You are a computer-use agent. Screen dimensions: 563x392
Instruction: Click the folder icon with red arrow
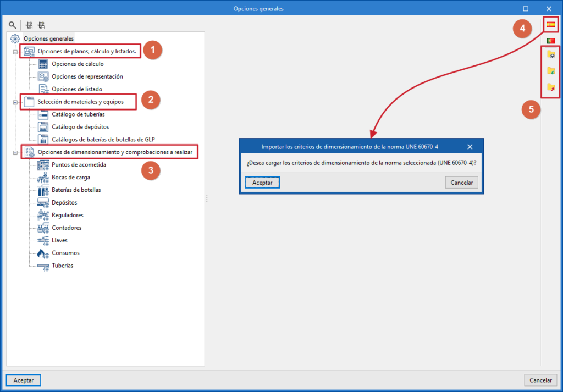[551, 87]
